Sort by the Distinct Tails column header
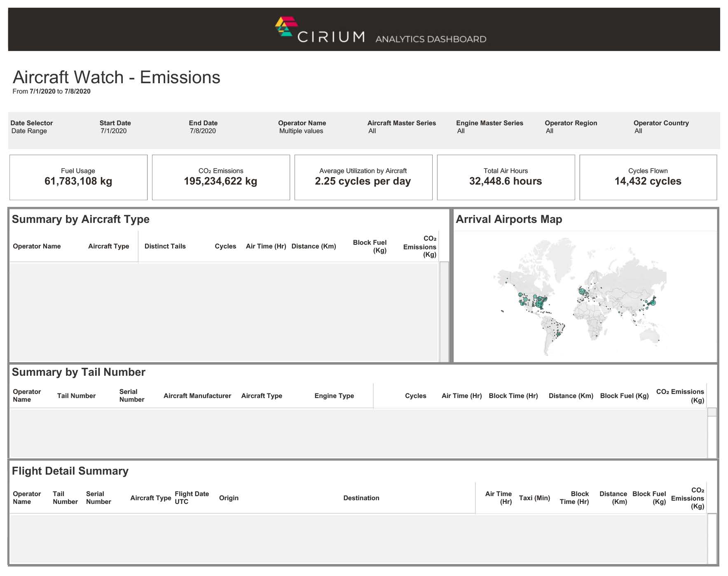The height and width of the screenshot is (576, 728). 165,246
